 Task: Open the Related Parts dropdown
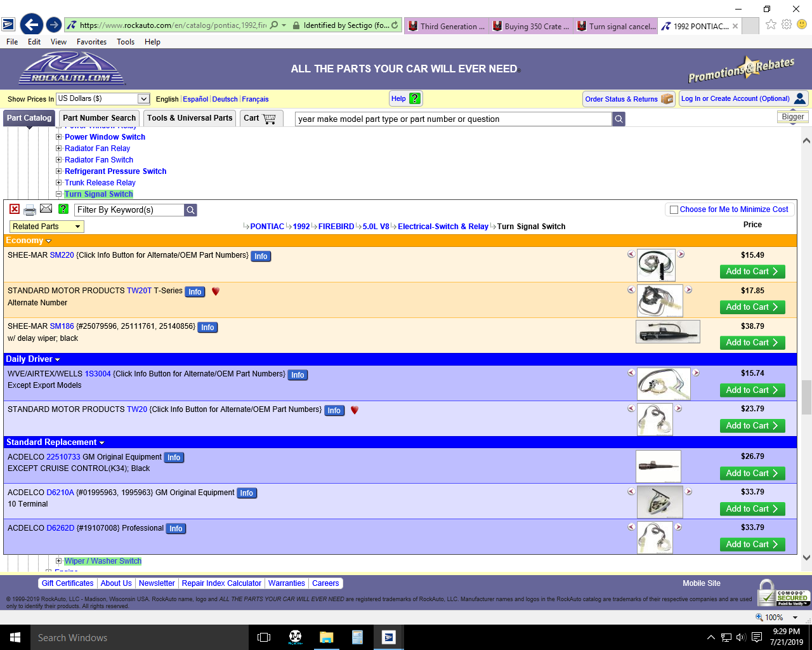tap(47, 227)
